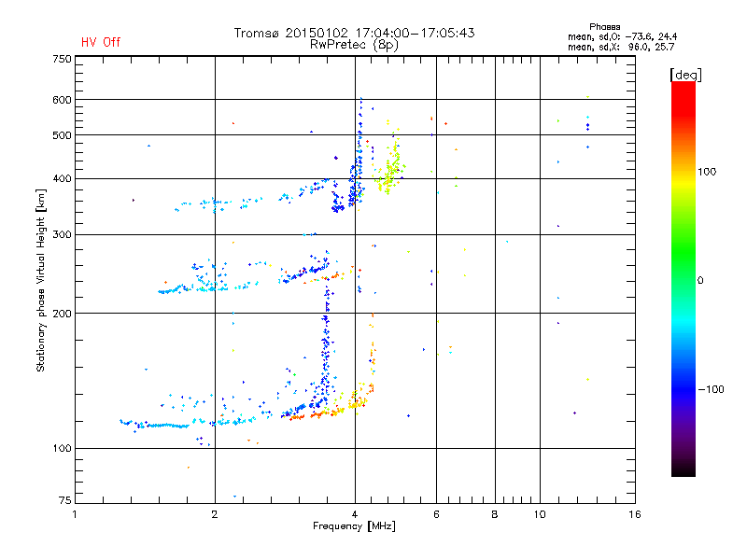The width and height of the screenshot is (747, 560).
Task: Click the '0' colorbar tick label
Action: click(700, 281)
